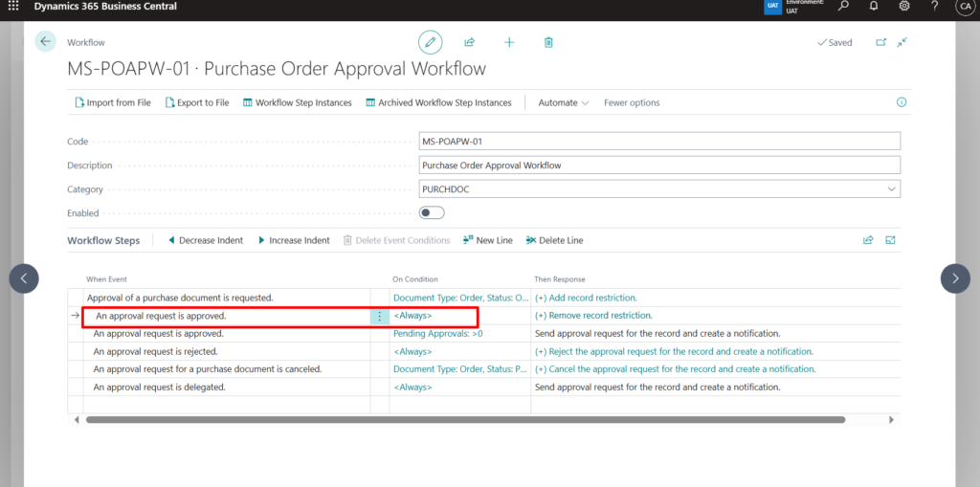This screenshot has width=980, height=487.
Task: Open the search magnifier in the top bar
Action: pyautogui.click(x=844, y=6)
